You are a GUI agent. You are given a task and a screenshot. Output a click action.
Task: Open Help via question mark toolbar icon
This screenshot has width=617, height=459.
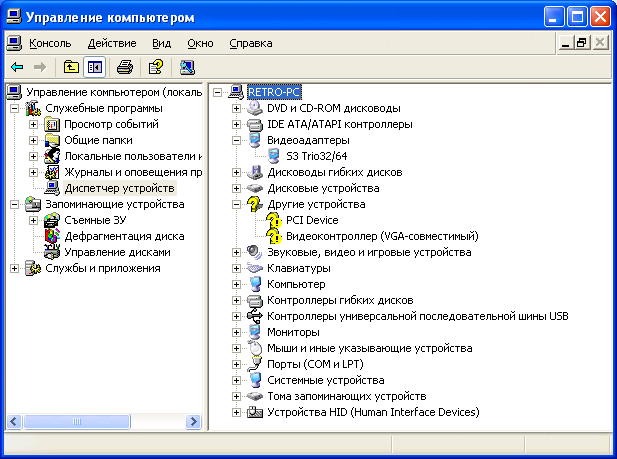click(156, 67)
